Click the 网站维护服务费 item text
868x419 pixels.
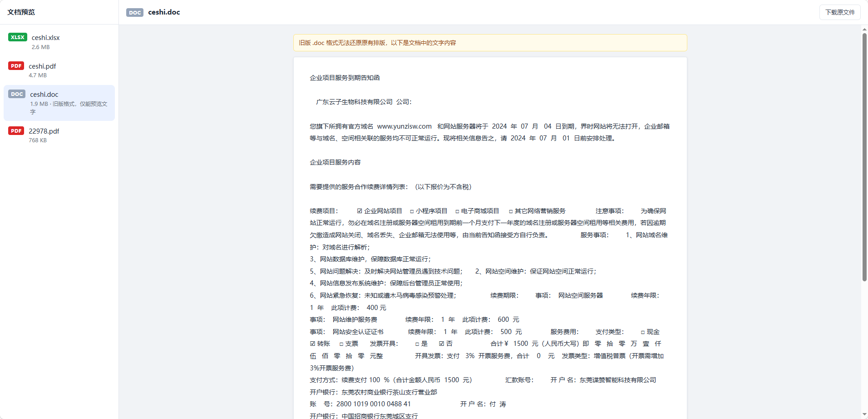click(355, 319)
